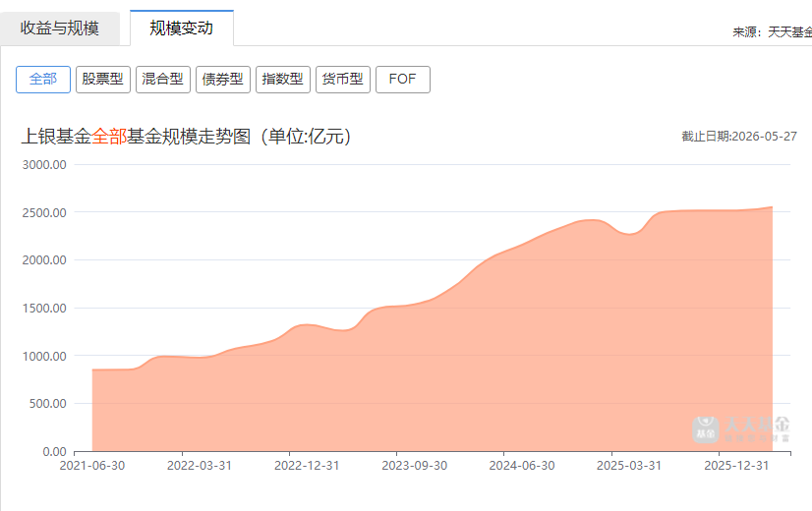Screen dimensions: 812x511
Task: Click the 2025-03-31 x-axis date
Action: [629, 466]
